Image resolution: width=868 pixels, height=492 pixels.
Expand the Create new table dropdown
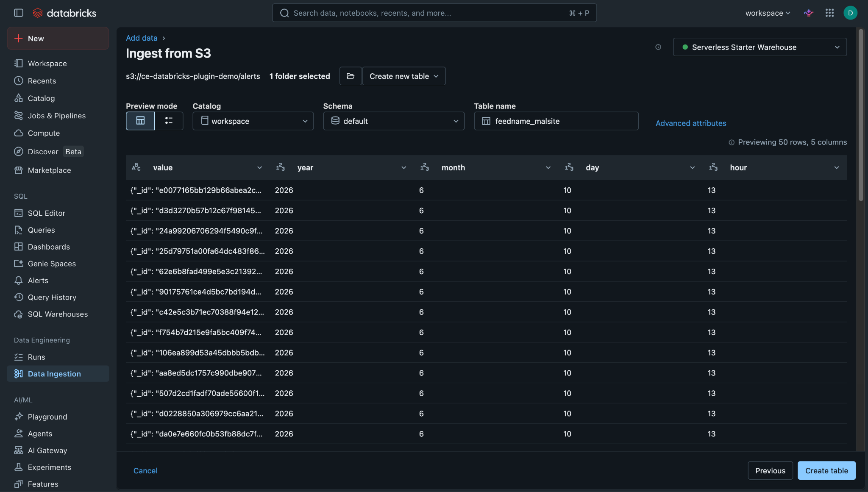click(x=403, y=76)
